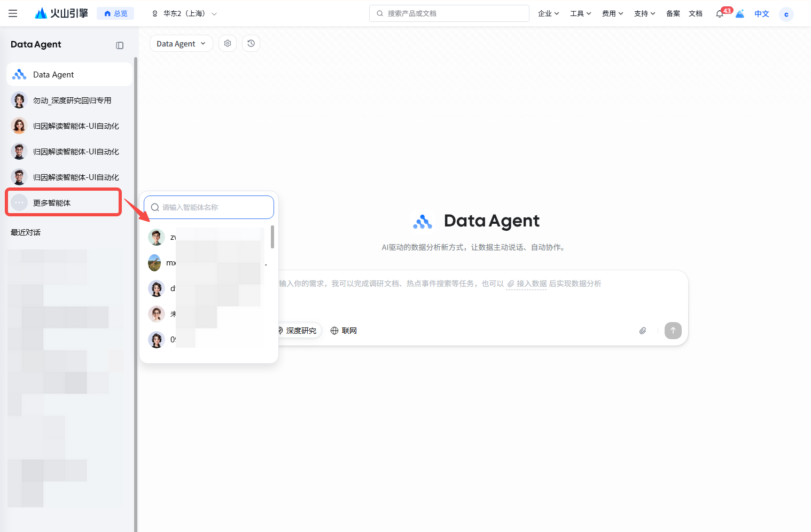Open the 文档 link

click(x=696, y=13)
